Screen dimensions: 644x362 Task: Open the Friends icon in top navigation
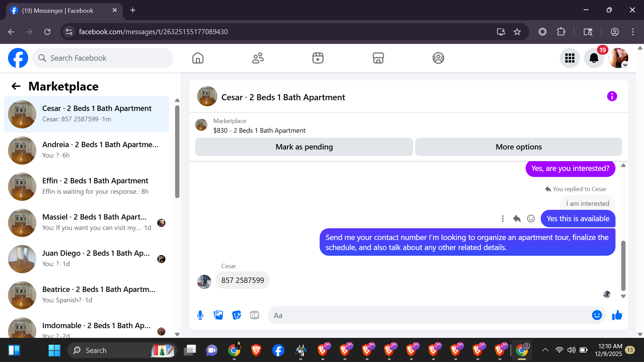(x=258, y=58)
